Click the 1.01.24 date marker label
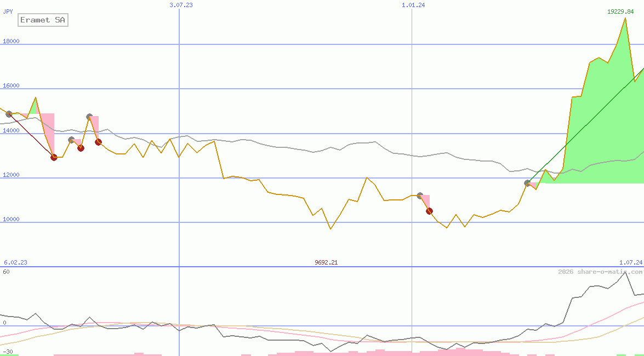Viewport: 644px width, 356px height. 413,5
